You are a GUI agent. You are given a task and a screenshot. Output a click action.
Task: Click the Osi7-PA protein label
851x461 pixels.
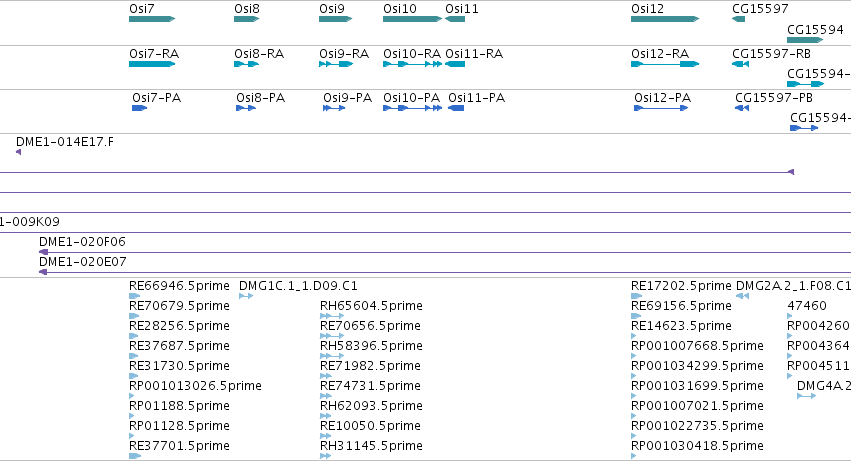pyautogui.click(x=156, y=98)
